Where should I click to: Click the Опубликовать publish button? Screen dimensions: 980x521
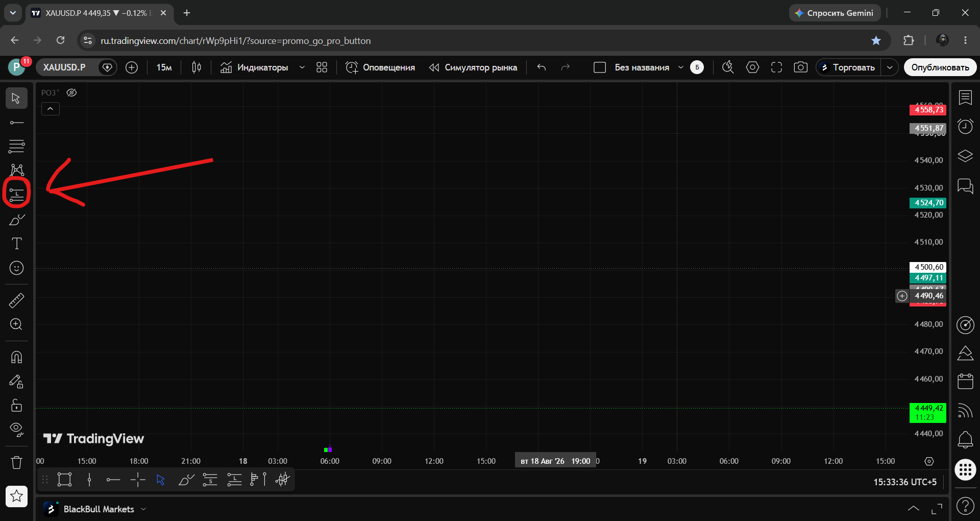tap(940, 67)
